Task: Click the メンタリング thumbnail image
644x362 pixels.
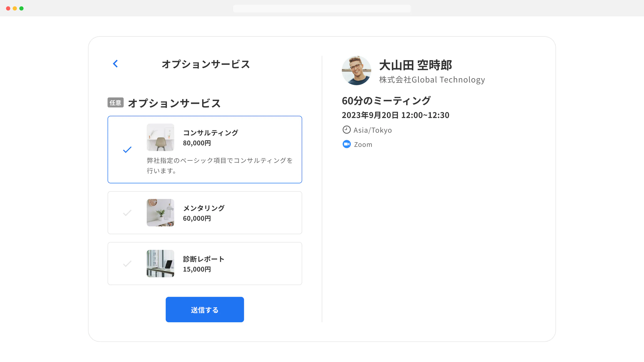Action: pyautogui.click(x=160, y=213)
